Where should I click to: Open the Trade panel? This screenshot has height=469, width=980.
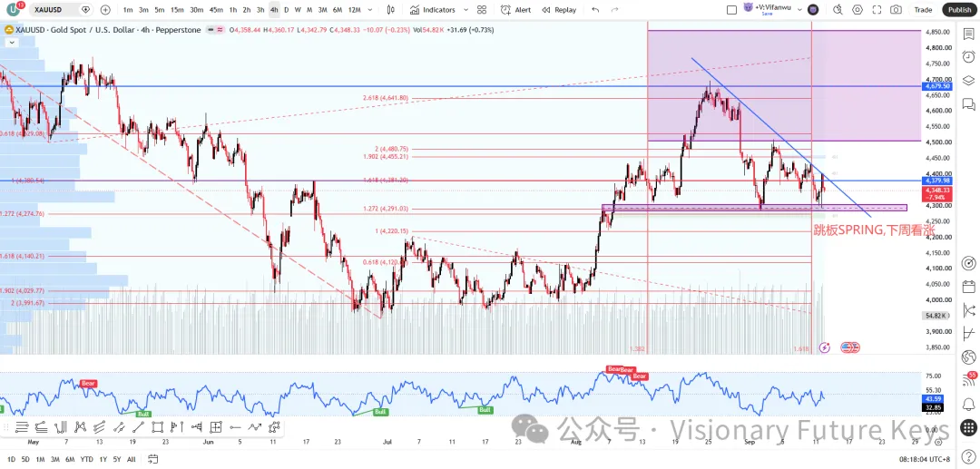coord(923,10)
